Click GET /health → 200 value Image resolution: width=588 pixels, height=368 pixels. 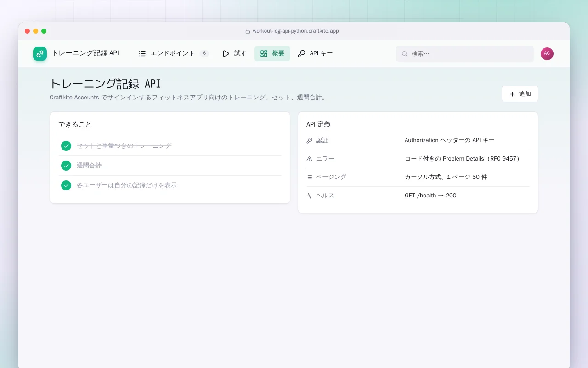click(x=430, y=195)
